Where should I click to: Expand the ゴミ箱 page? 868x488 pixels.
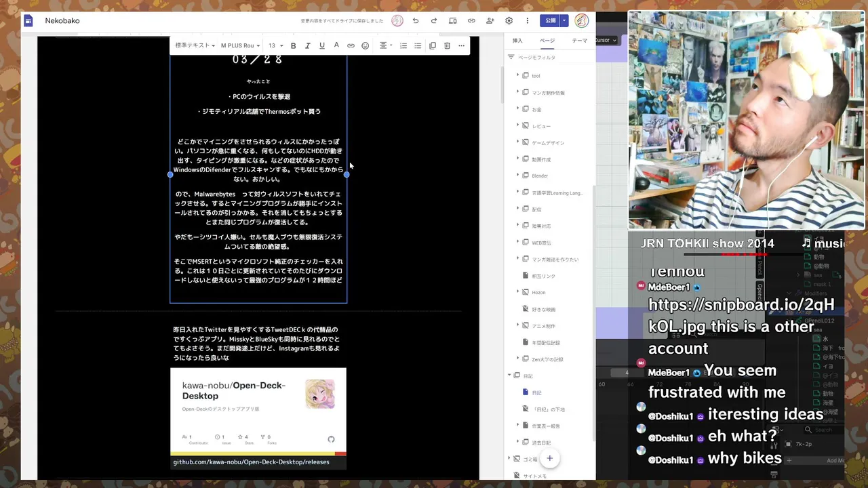(x=509, y=459)
